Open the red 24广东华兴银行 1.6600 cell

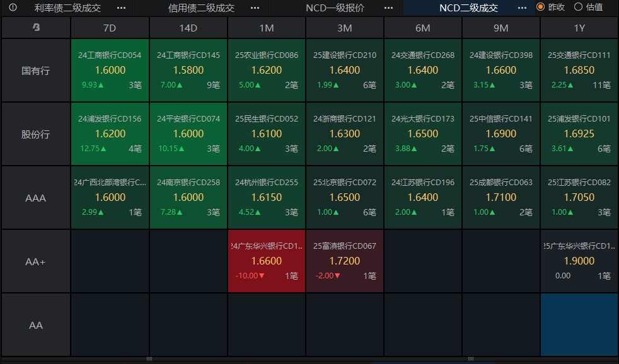click(x=267, y=261)
